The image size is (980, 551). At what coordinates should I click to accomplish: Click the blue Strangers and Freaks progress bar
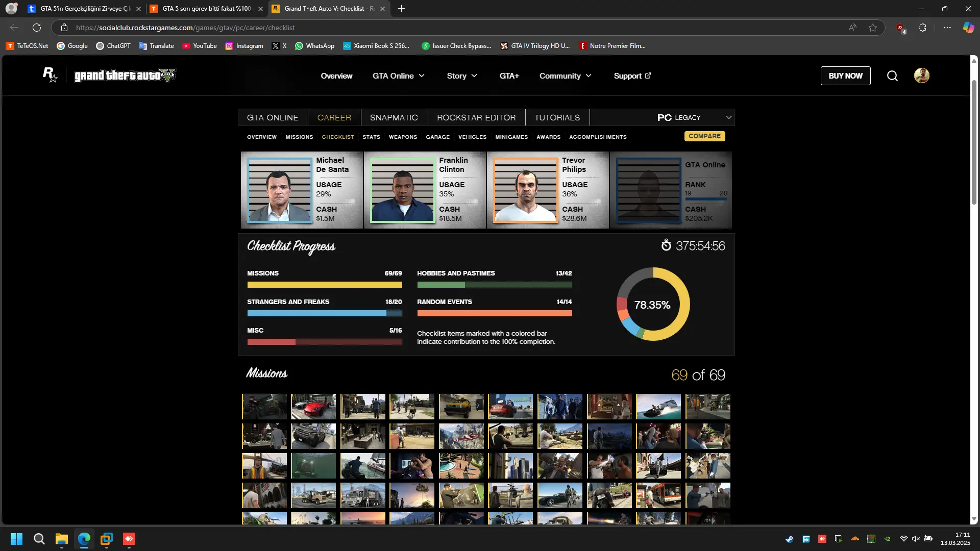click(x=325, y=313)
